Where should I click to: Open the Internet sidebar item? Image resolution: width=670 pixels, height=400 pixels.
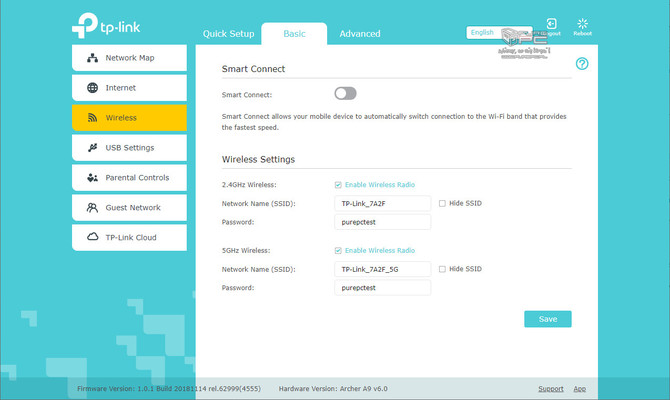pos(129,88)
